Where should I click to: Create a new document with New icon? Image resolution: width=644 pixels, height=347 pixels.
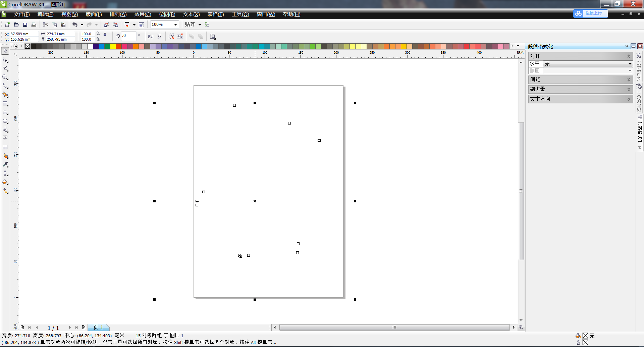point(7,24)
